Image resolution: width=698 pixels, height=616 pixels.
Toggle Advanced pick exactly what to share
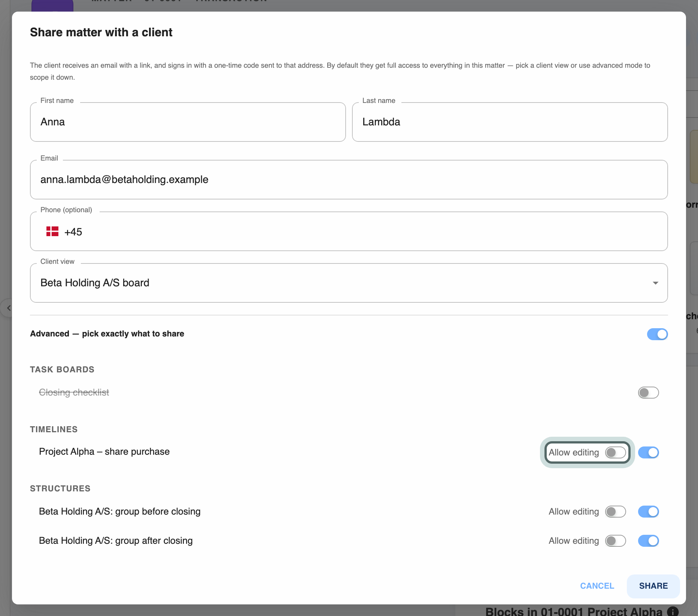(x=657, y=334)
